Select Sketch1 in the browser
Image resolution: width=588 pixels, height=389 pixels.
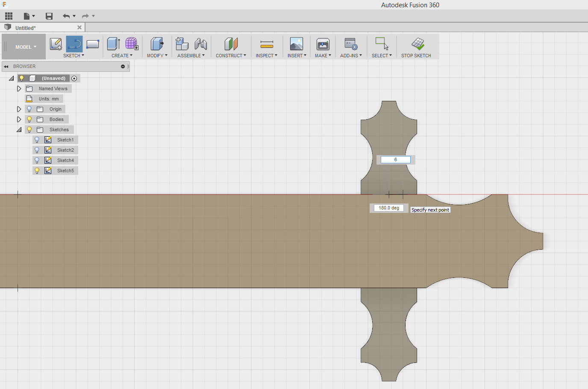pos(65,140)
